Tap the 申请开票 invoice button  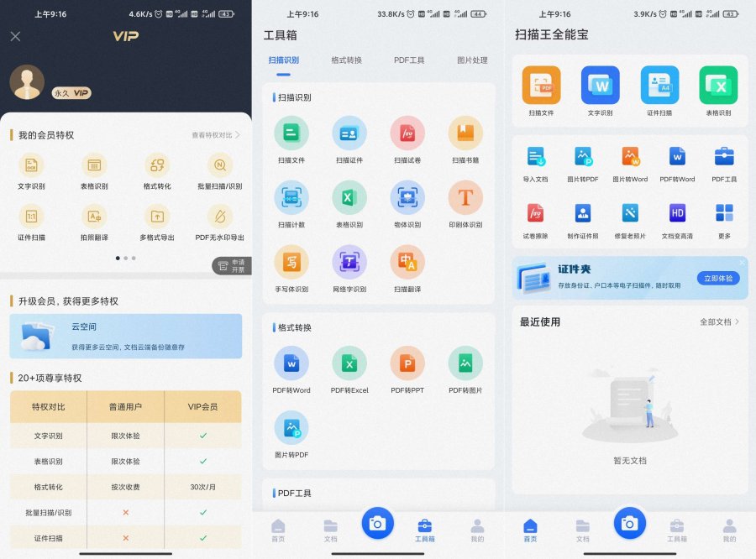(x=231, y=266)
